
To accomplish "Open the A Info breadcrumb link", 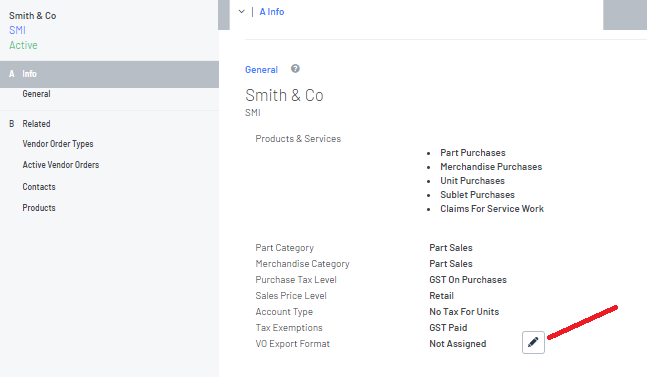I will (272, 12).
